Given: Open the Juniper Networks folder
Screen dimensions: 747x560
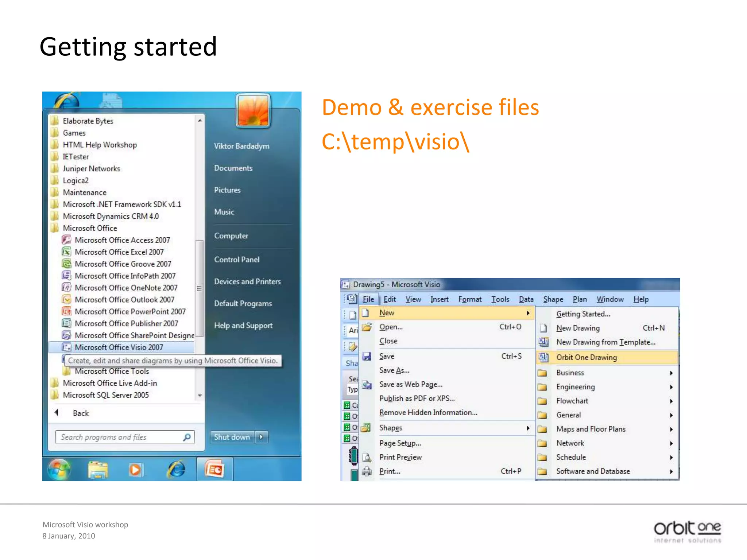Looking at the screenshot, I should pos(86,168).
